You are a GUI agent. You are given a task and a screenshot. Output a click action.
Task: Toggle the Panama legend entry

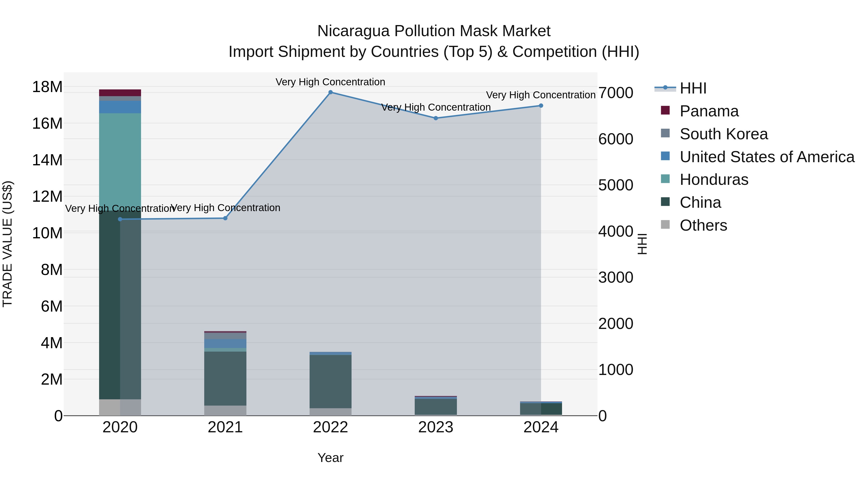[x=700, y=111]
